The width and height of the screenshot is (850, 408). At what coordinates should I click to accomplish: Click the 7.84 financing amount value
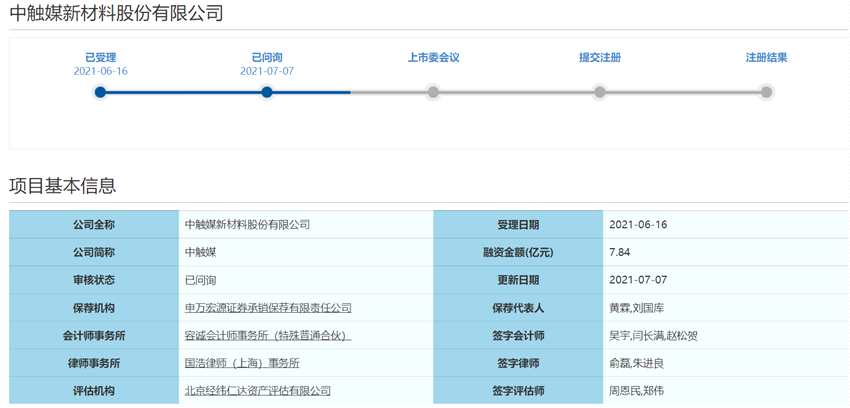coord(620,252)
